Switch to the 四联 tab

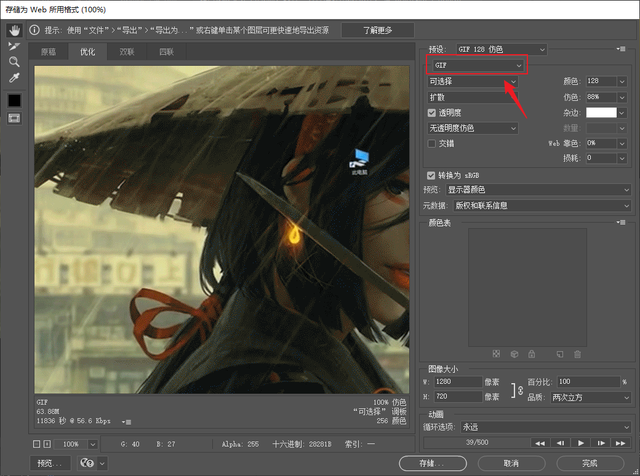[166, 52]
